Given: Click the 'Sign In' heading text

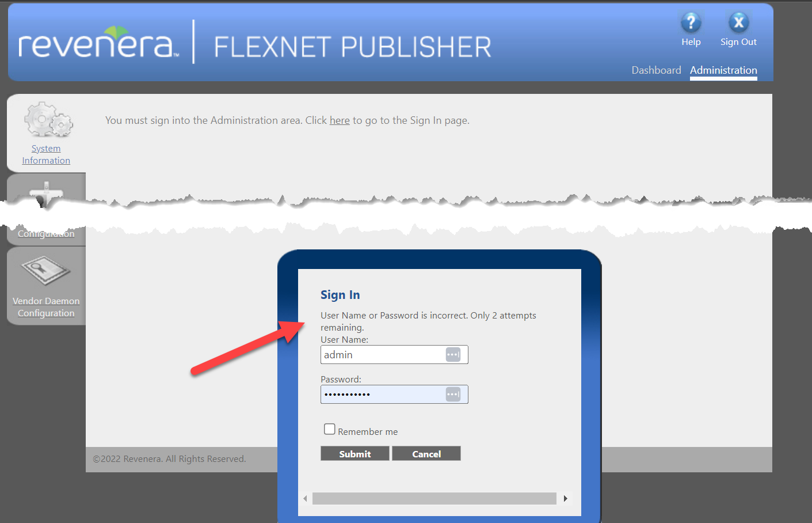Looking at the screenshot, I should point(340,295).
